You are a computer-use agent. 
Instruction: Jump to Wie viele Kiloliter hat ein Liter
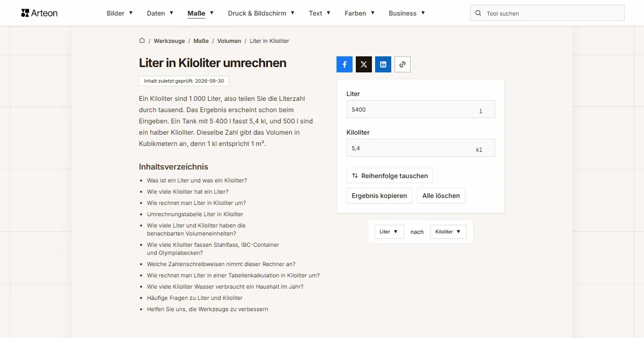coord(188,192)
